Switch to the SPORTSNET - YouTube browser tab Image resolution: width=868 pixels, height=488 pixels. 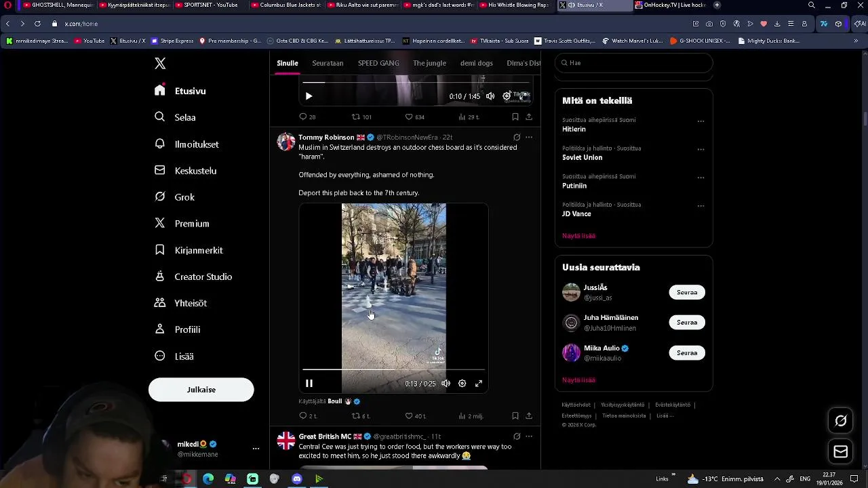click(x=210, y=5)
